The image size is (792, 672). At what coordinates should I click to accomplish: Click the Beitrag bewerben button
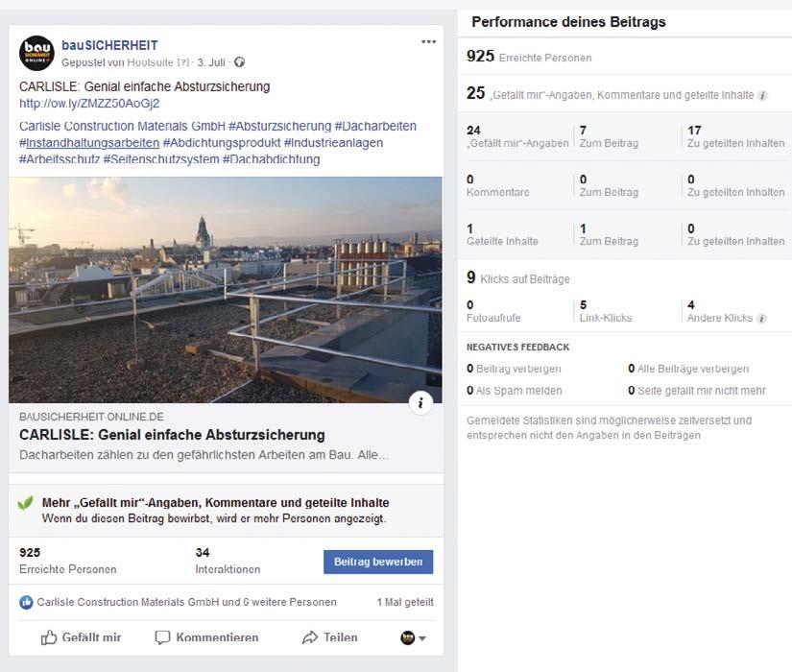pyautogui.click(x=378, y=562)
